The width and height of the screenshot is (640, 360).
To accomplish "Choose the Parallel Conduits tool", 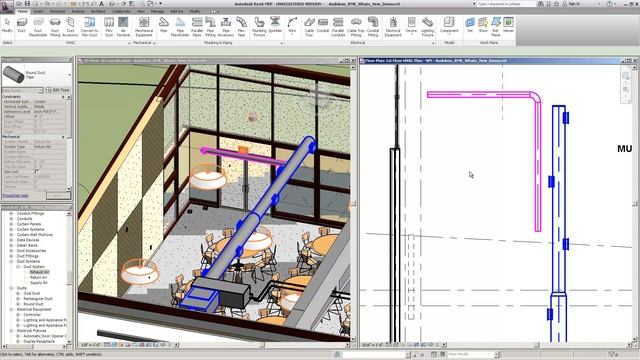I will pyautogui.click(x=338, y=27).
